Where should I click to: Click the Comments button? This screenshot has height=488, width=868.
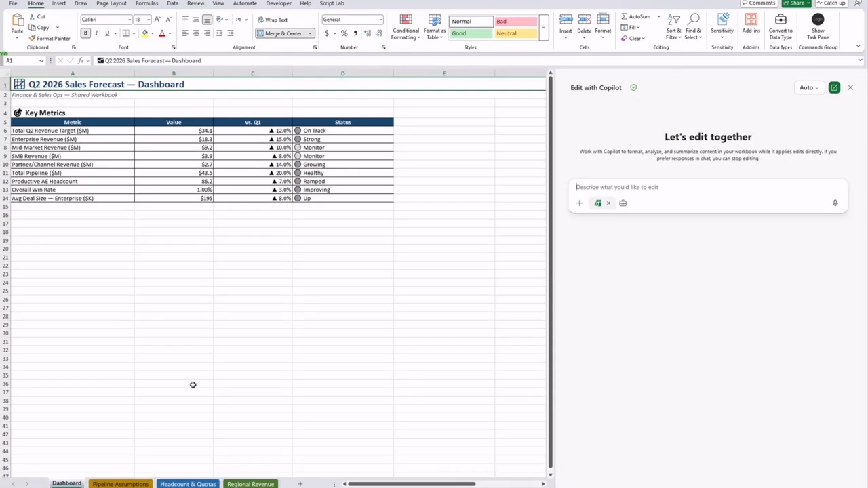758,3
